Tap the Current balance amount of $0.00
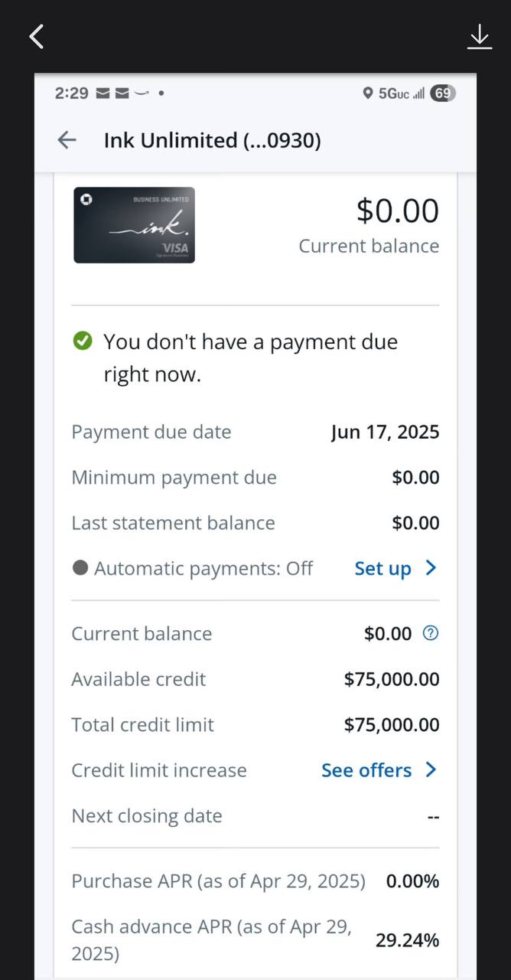Screen dimensions: 511x980 tap(397, 210)
